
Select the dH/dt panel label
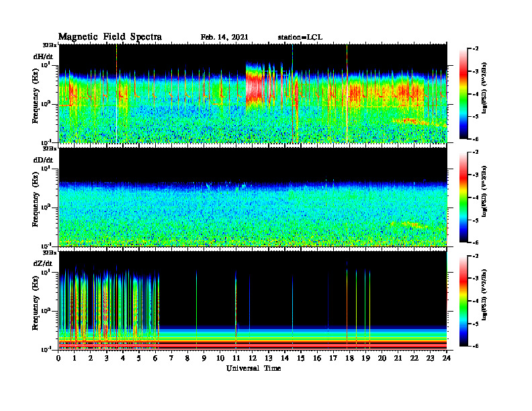tap(43, 56)
